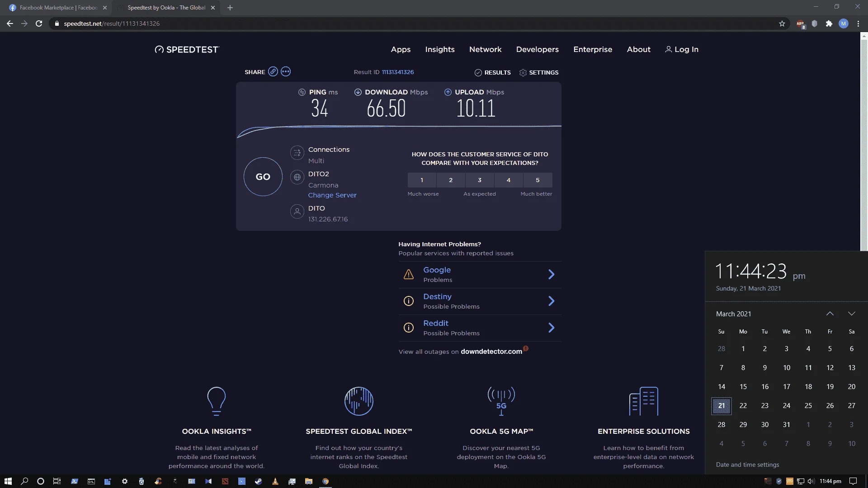Open Chrome three-dot menu
The image size is (868, 488).
pos(858,23)
